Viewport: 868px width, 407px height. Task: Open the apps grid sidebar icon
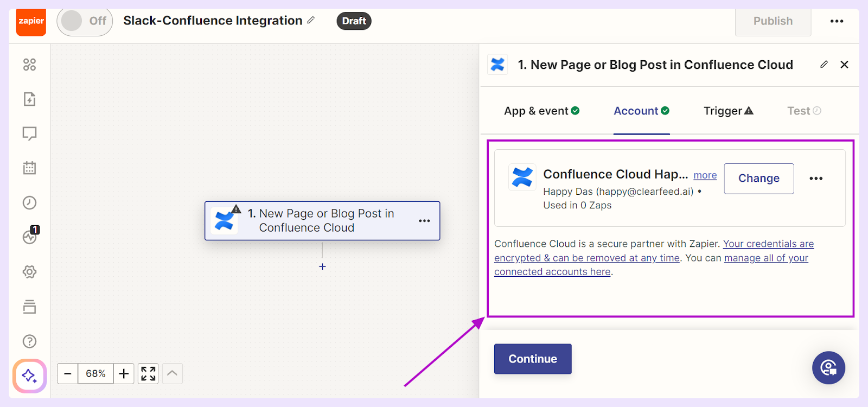tap(30, 65)
